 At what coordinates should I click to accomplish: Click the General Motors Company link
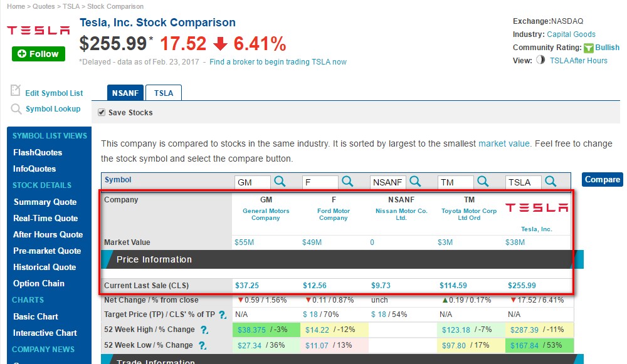[x=265, y=214]
